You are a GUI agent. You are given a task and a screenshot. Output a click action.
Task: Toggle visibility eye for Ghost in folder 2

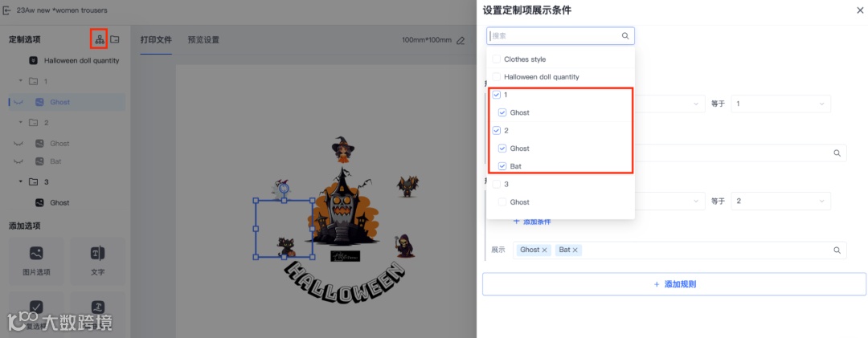click(18, 144)
